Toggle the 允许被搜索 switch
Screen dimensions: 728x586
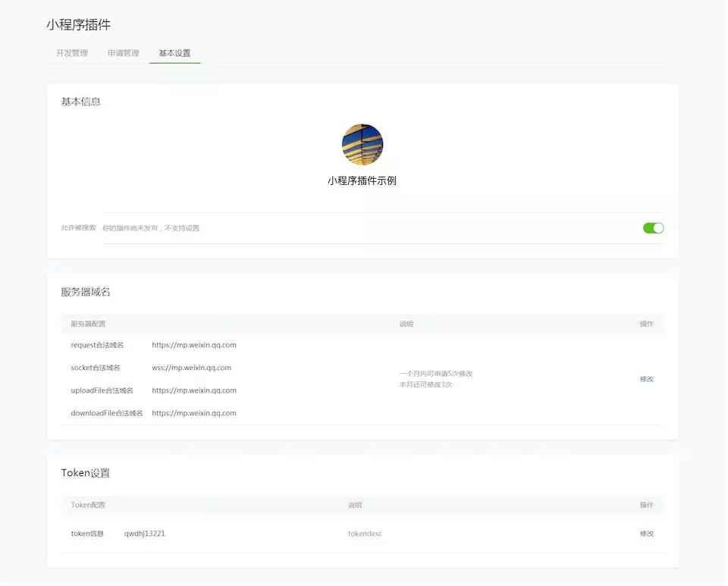(x=653, y=228)
